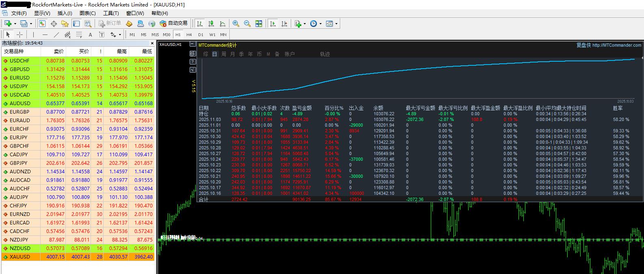Select the draw trendline tool
This screenshot has height=274, width=644.
(56, 35)
